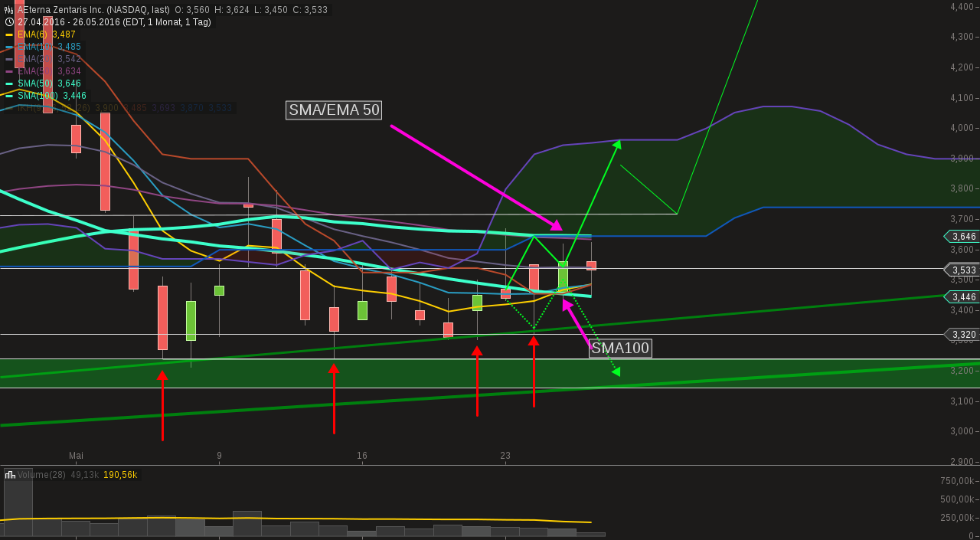This screenshot has height=540, width=980.
Task: Click the 9 date label on the time axis
Action: tap(219, 456)
